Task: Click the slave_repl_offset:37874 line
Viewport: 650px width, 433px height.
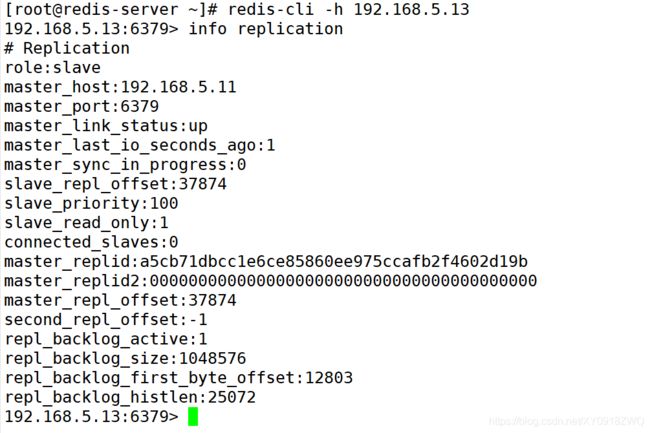Action: click(x=115, y=184)
